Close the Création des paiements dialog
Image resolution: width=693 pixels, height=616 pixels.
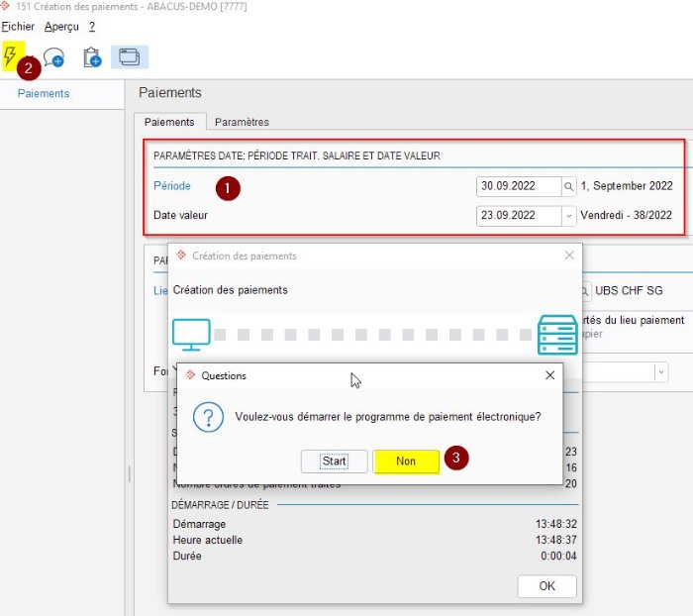pyautogui.click(x=569, y=256)
